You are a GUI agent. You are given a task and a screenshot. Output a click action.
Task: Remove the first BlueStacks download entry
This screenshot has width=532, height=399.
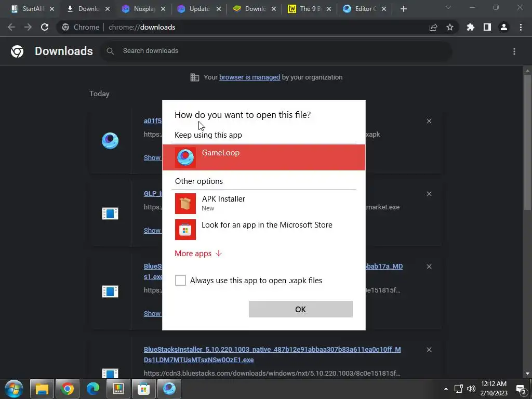tap(429, 267)
